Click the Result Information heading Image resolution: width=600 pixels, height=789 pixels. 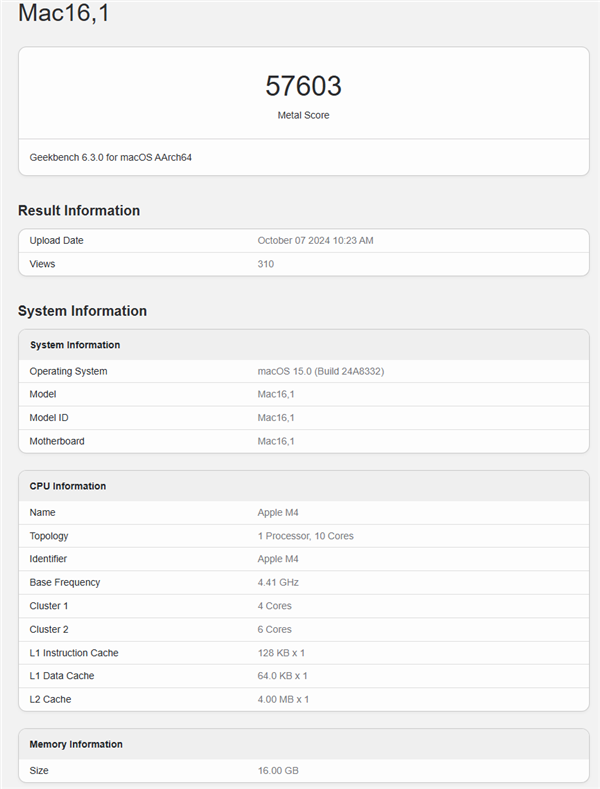coord(79,210)
